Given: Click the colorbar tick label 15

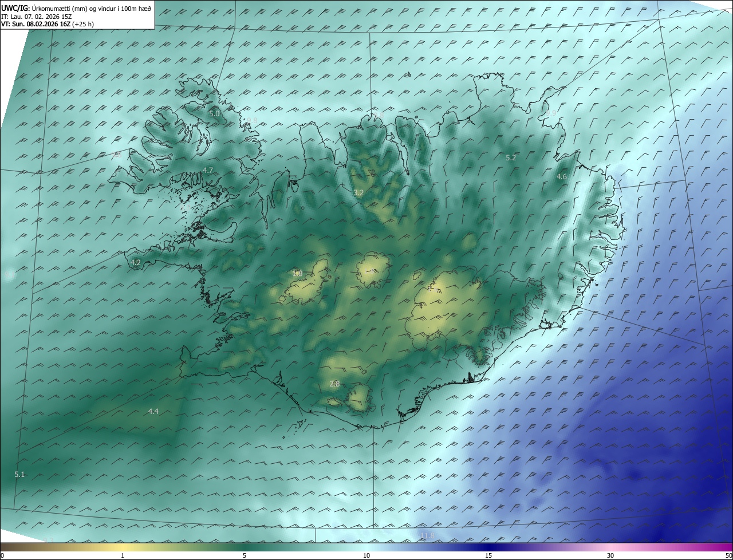Looking at the screenshot, I should click(488, 555).
